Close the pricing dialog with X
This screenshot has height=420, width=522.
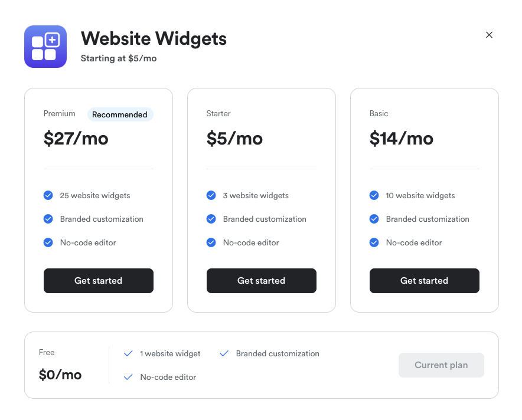(x=489, y=35)
